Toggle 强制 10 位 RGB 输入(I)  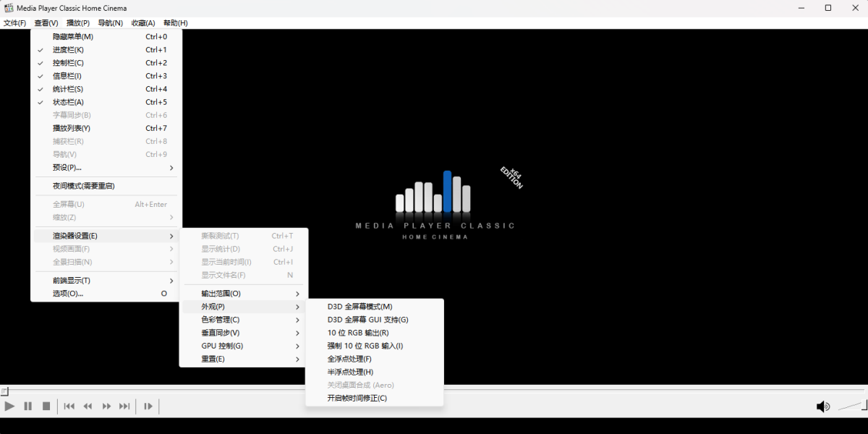375,346
